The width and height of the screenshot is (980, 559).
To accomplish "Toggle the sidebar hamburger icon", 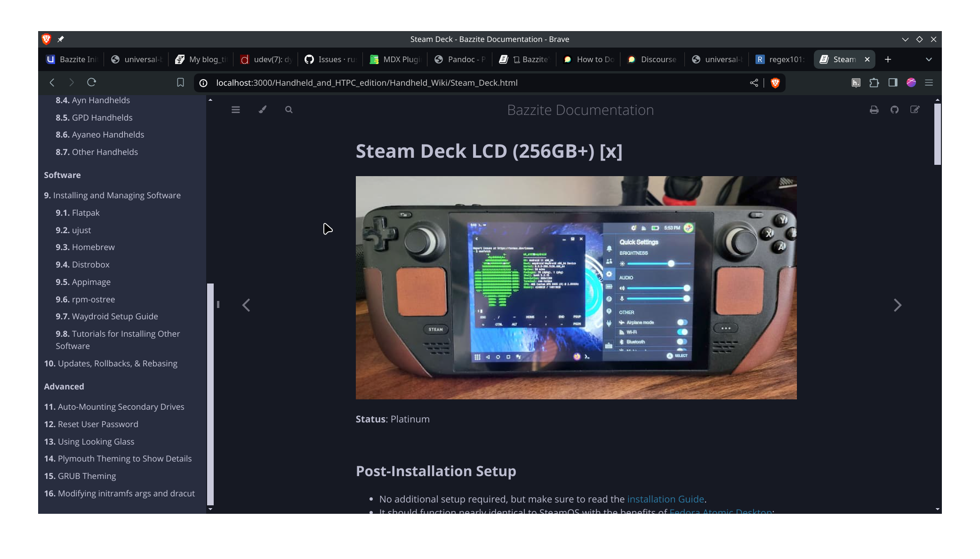I will (x=236, y=110).
